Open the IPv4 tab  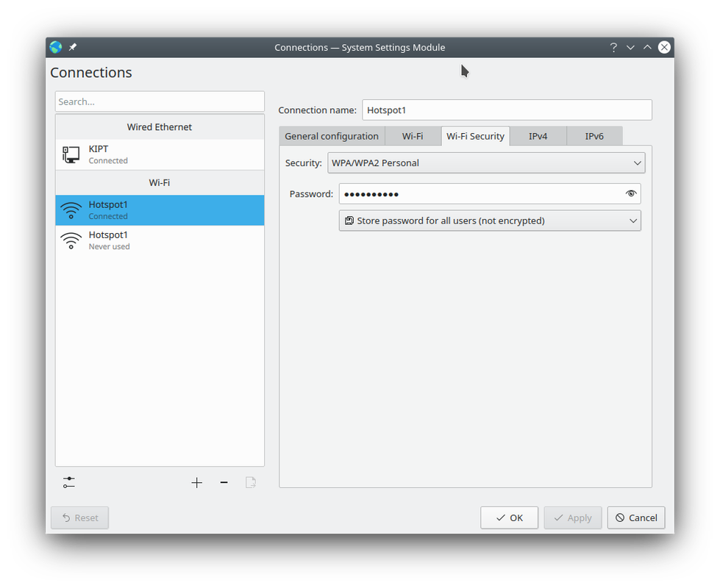538,136
